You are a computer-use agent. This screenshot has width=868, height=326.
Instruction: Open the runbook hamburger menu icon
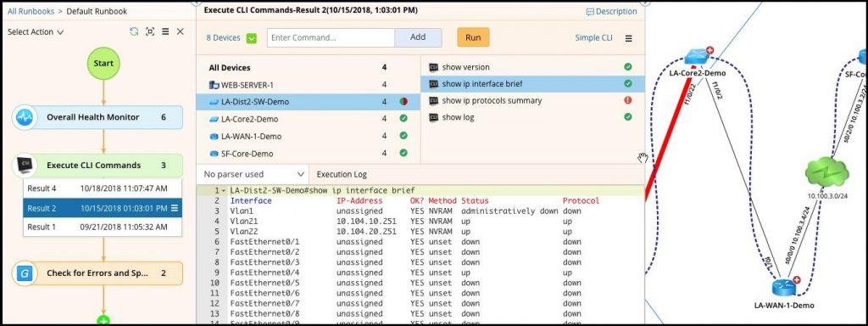coord(165,31)
